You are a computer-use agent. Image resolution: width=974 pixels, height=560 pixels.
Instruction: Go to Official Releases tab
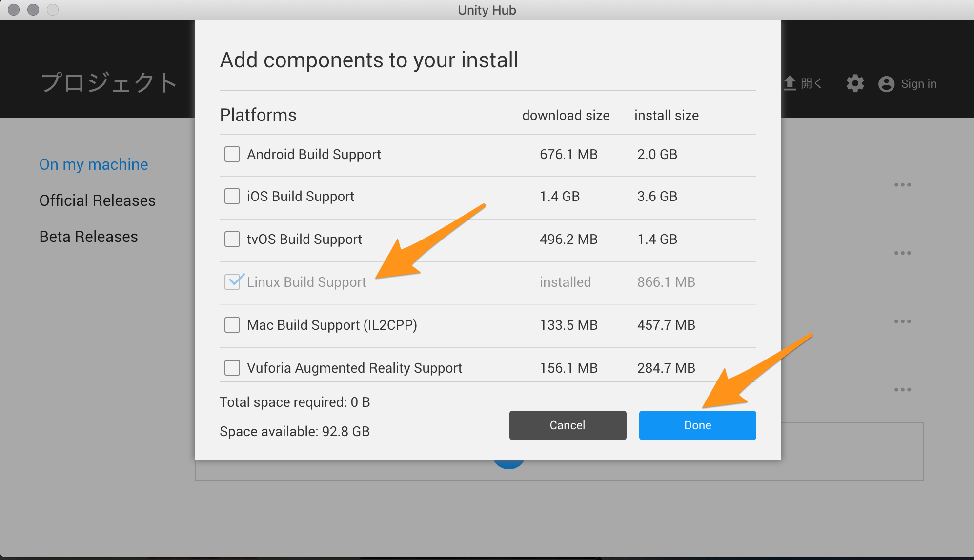pos(98,200)
